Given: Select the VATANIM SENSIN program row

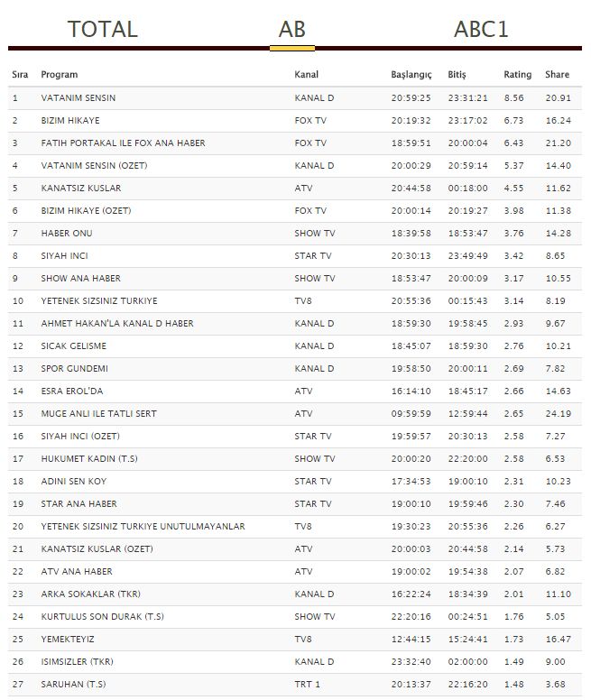Looking at the screenshot, I should 78,97.
